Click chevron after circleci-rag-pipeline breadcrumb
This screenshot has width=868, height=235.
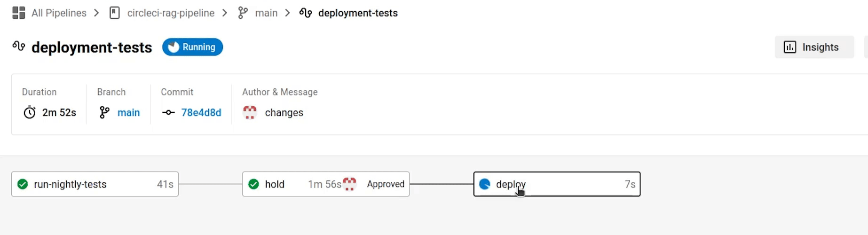(x=225, y=13)
